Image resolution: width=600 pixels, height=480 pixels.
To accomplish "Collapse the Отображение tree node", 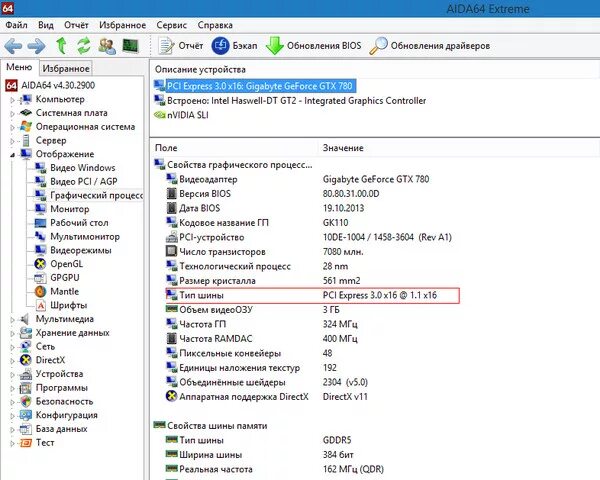I will (12, 155).
